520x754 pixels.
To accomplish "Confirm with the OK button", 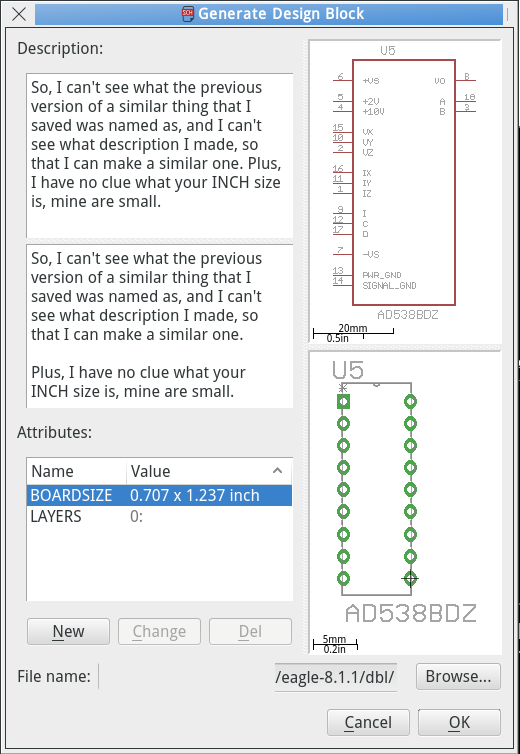I will pyautogui.click(x=459, y=722).
